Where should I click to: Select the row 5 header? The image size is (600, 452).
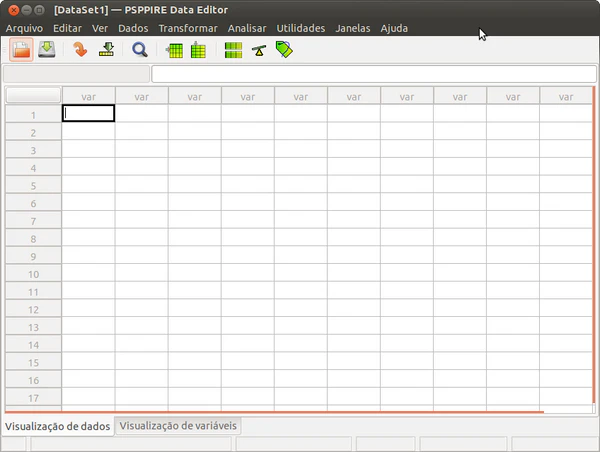click(x=33, y=185)
